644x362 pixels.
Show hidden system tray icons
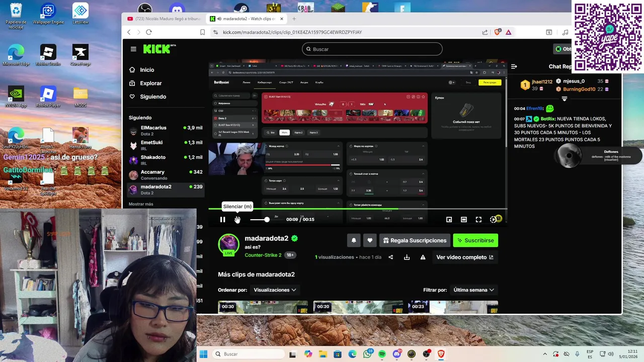(545, 354)
